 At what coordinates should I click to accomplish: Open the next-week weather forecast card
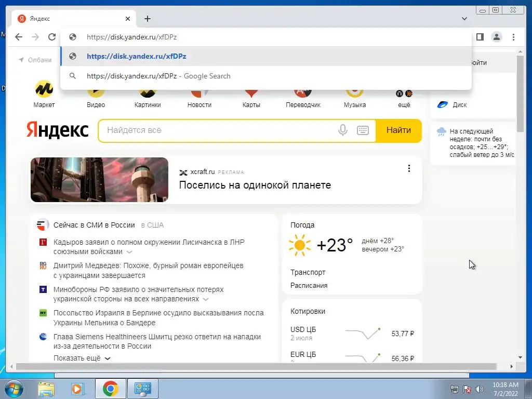pyautogui.click(x=473, y=143)
